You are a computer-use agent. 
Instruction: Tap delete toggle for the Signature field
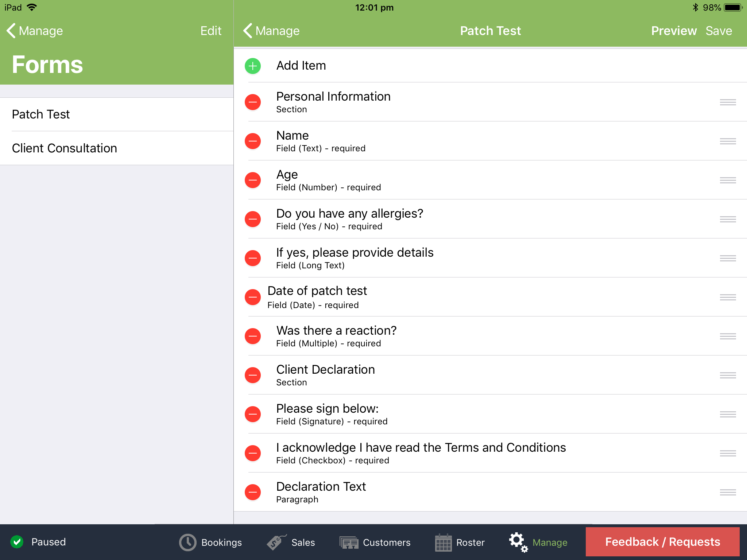pos(252,414)
